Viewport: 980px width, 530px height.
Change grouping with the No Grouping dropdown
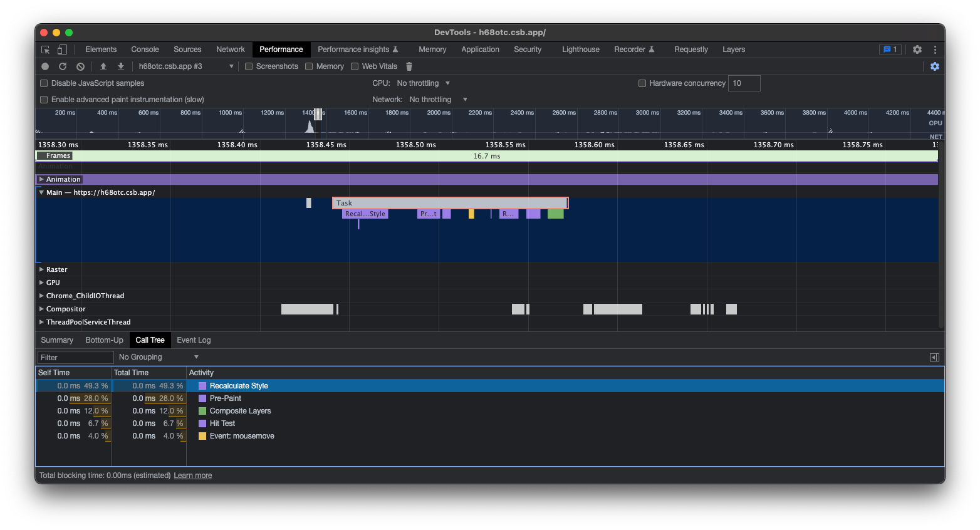click(157, 356)
